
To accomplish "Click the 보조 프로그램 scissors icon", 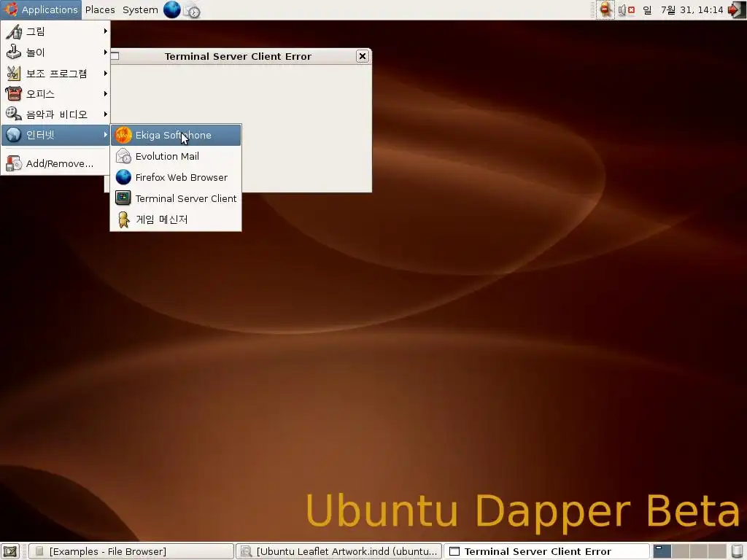I will tap(13, 73).
